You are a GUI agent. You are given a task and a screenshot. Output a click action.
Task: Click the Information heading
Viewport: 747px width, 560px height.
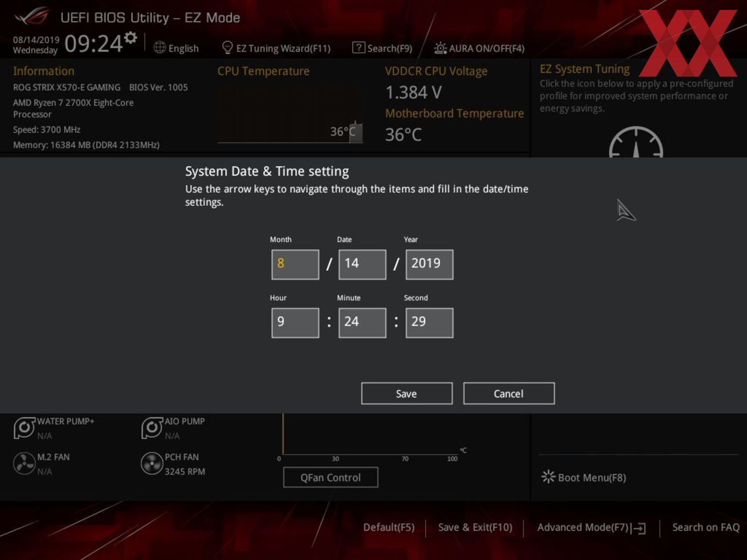click(44, 71)
